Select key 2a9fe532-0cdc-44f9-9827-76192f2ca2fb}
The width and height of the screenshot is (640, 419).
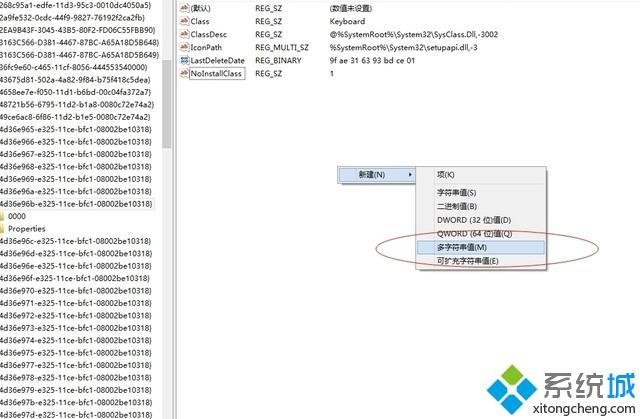73,18
